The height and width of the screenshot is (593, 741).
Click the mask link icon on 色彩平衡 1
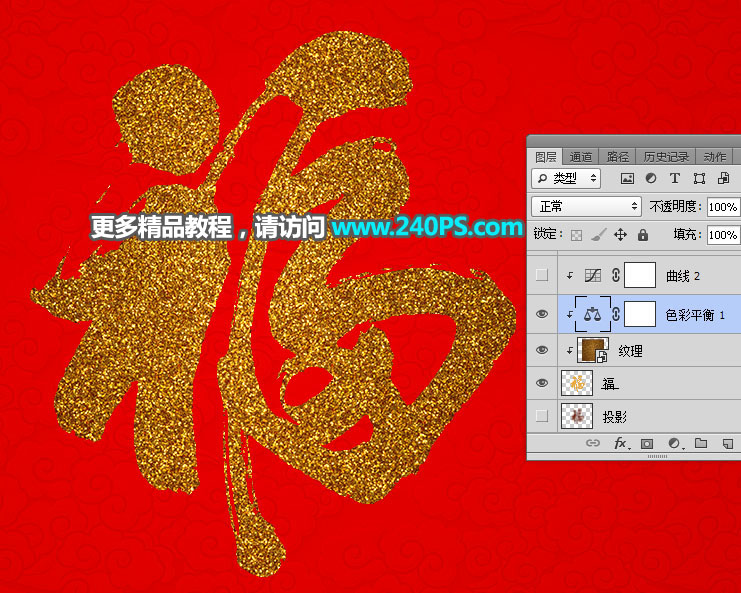click(615, 314)
